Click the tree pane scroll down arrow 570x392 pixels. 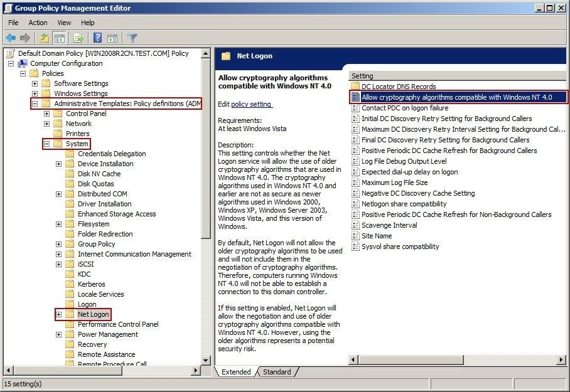point(205,361)
